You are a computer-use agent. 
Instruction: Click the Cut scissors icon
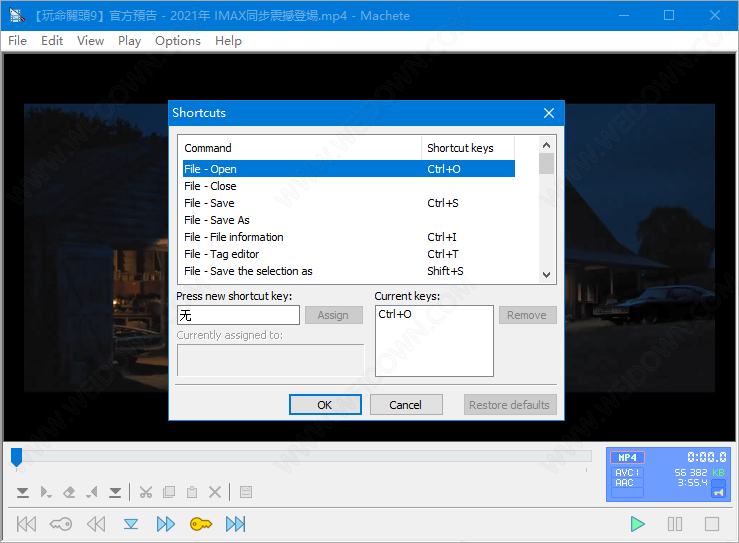146,493
